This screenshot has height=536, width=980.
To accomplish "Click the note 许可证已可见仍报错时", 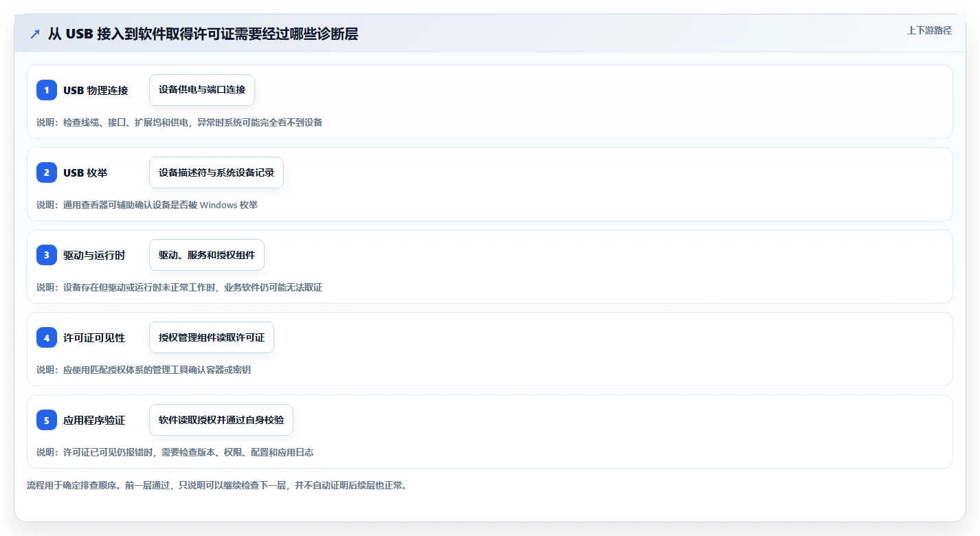I will coord(175,452).
